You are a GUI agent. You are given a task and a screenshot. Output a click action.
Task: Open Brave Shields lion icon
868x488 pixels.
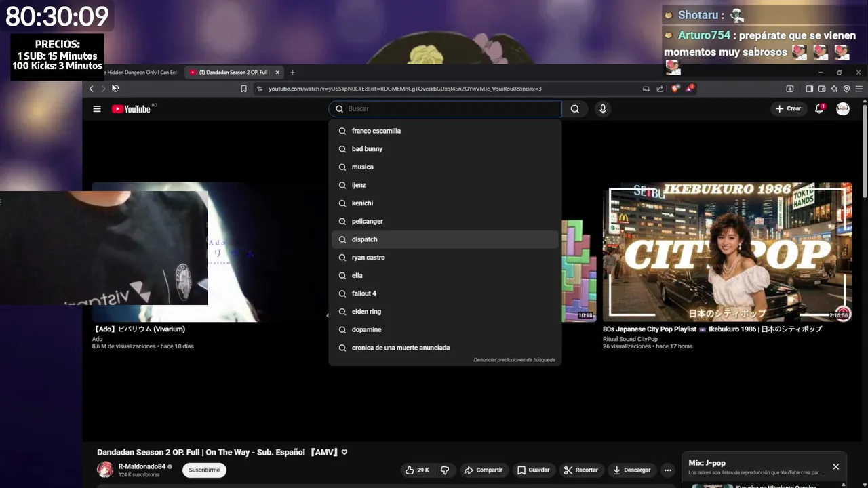point(675,88)
